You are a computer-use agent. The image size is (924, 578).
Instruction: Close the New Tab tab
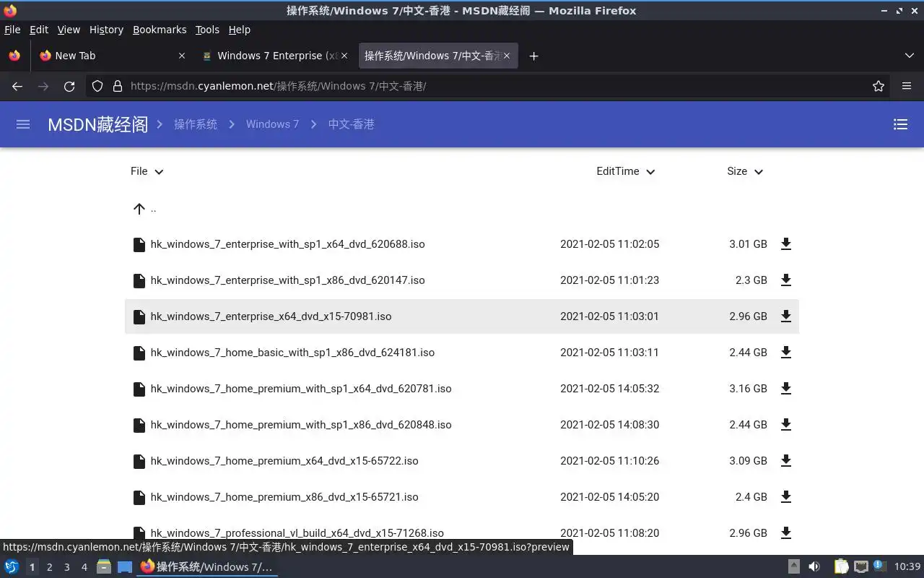coord(181,56)
